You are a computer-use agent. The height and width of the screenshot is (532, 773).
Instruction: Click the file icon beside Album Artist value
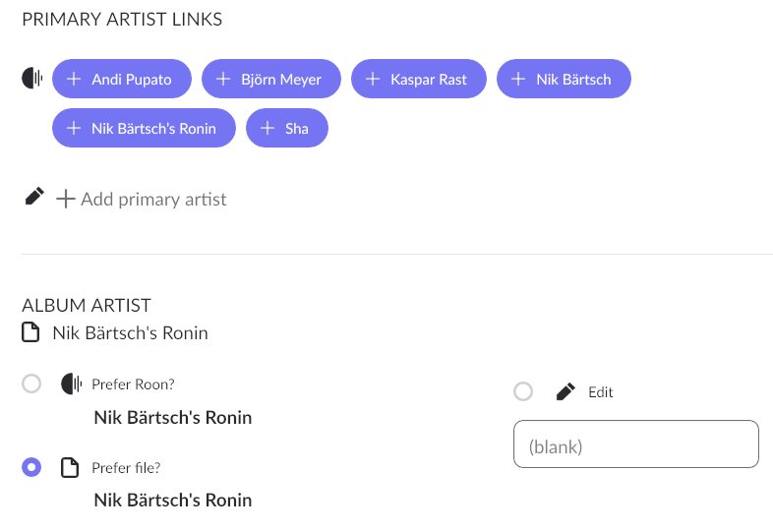(30, 332)
